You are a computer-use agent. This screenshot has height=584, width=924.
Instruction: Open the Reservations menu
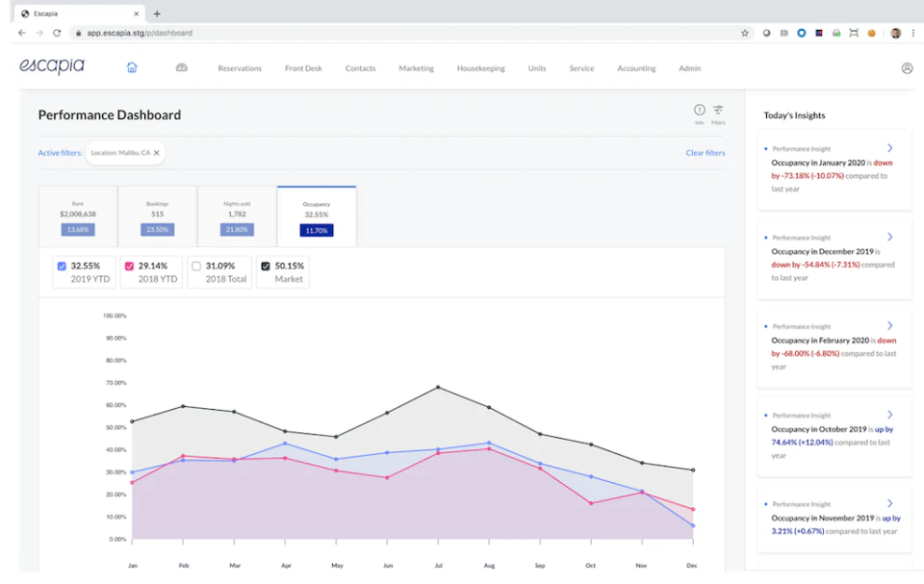pyautogui.click(x=240, y=68)
